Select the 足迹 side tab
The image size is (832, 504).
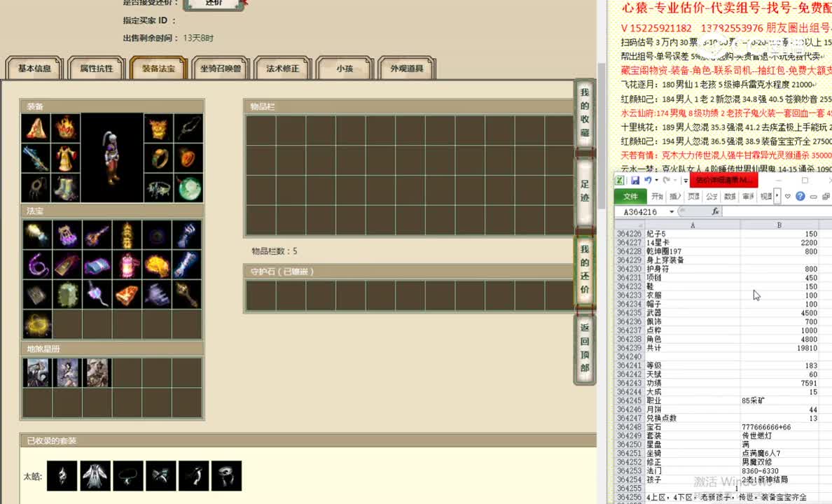tap(585, 189)
